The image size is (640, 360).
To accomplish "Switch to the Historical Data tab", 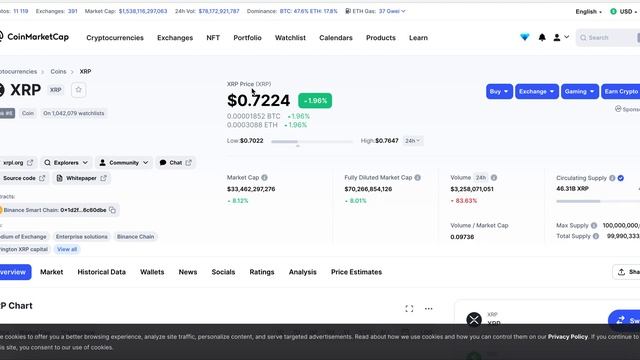I will point(102,272).
